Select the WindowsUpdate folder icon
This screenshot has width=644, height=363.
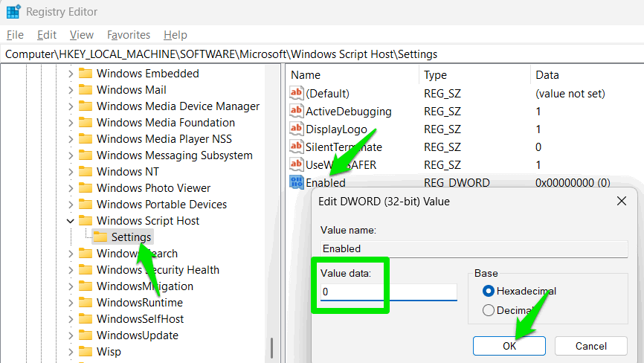coord(86,335)
